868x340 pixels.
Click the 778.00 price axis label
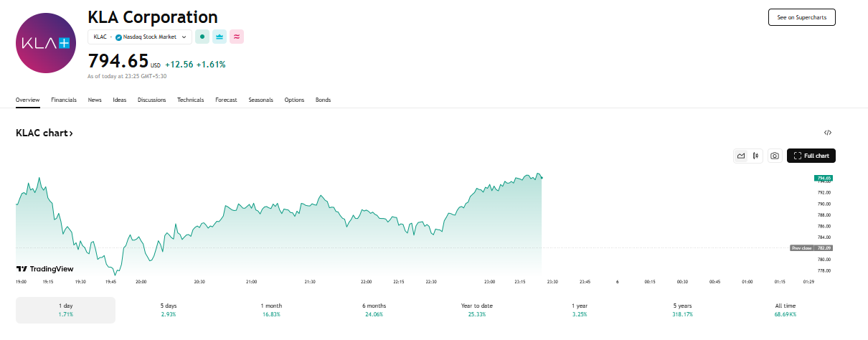(824, 270)
